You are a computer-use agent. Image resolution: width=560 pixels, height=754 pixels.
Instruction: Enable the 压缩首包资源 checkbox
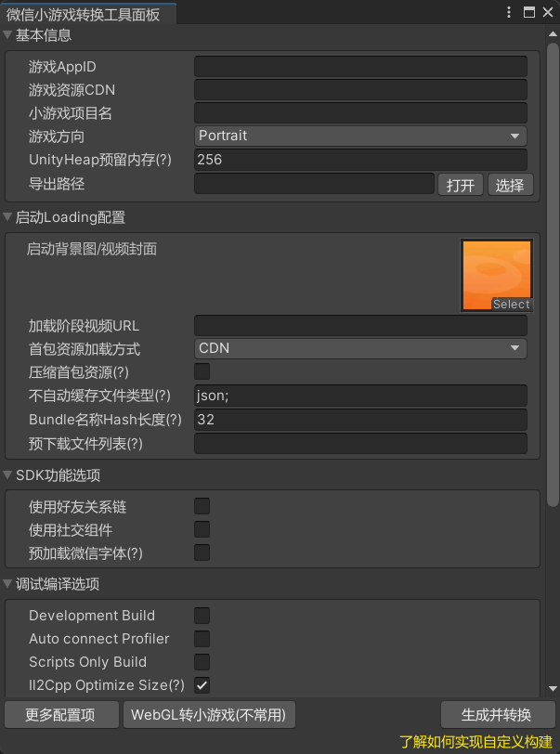(x=202, y=371)
